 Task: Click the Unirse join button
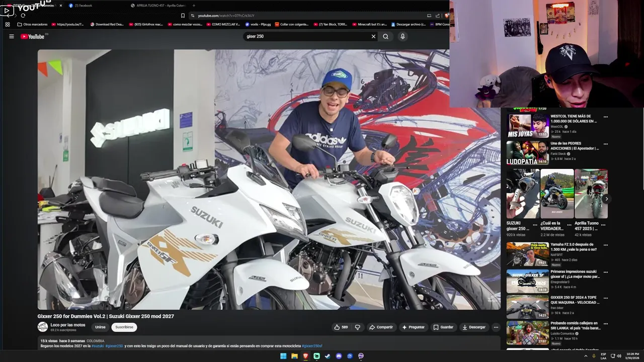click(x=100, y=327)
